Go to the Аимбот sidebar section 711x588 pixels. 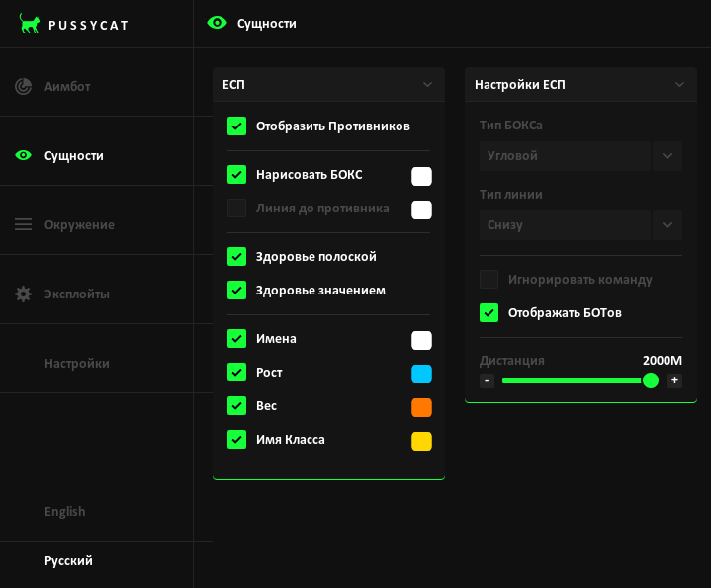[67, 86]
